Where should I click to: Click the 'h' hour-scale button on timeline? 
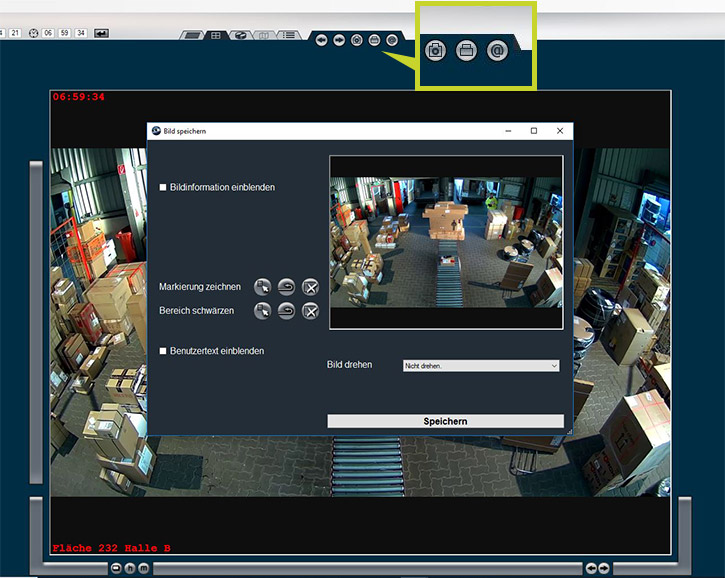[x=130, y=568]
